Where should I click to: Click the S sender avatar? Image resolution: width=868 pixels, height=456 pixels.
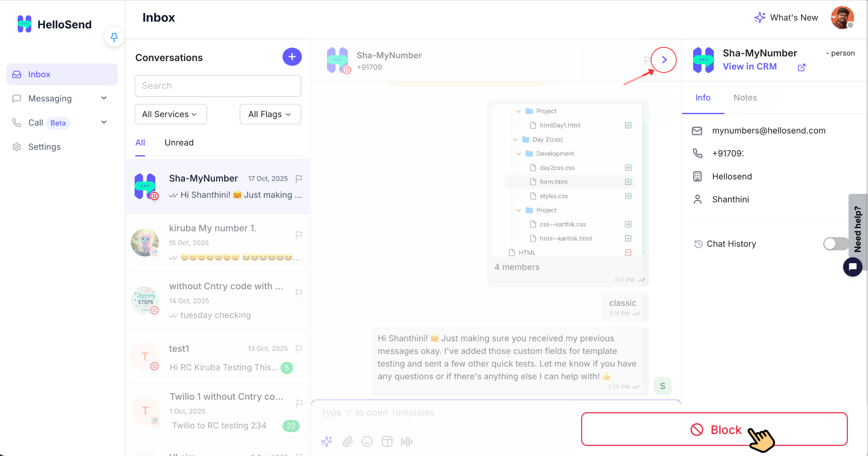662,386
